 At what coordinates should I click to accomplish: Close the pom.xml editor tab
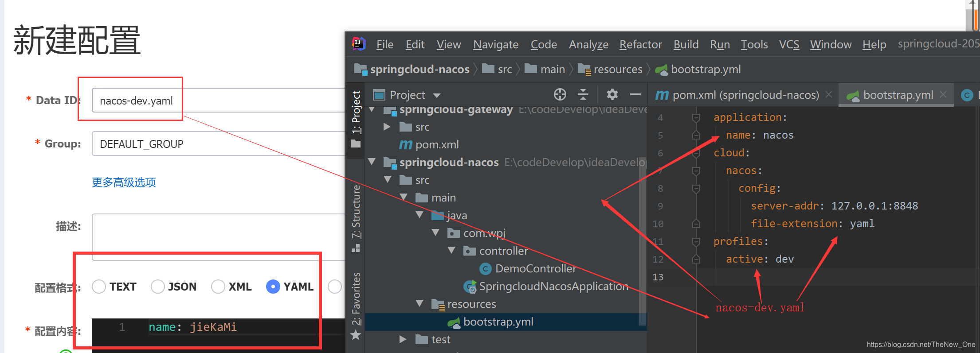click(829, 94)
